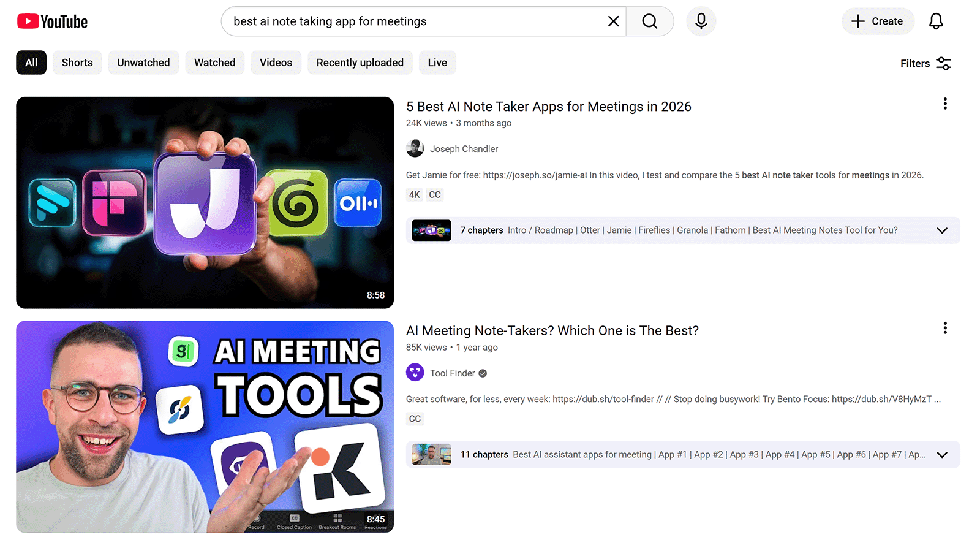
Task: Go to the YouTube home logo
Action: pos(52,21)
